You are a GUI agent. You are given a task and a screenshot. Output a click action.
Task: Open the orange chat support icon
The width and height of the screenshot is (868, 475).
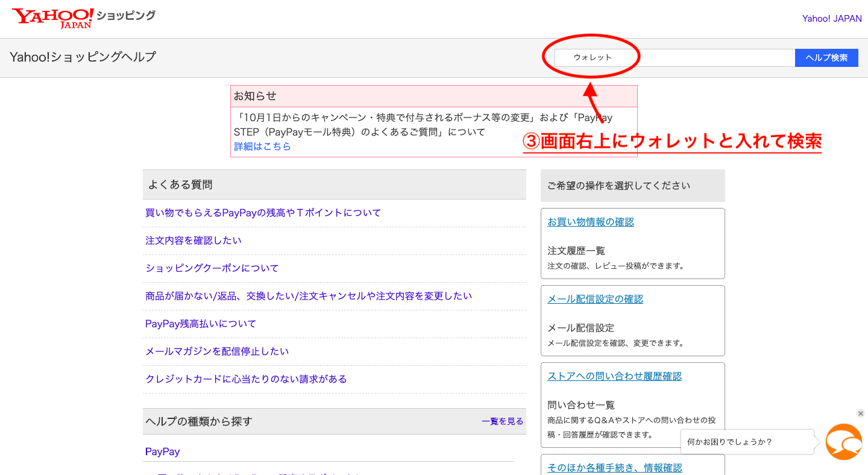pos(843,442)
